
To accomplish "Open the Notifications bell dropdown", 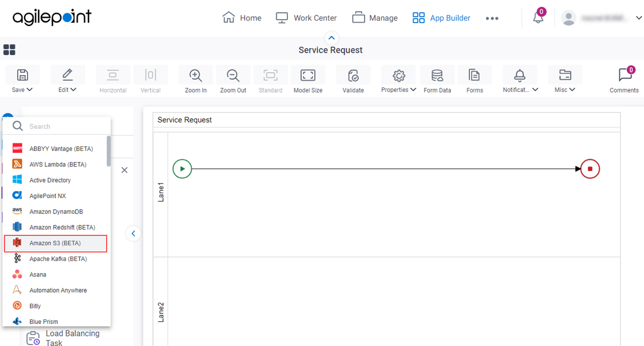I will [520, 81].
